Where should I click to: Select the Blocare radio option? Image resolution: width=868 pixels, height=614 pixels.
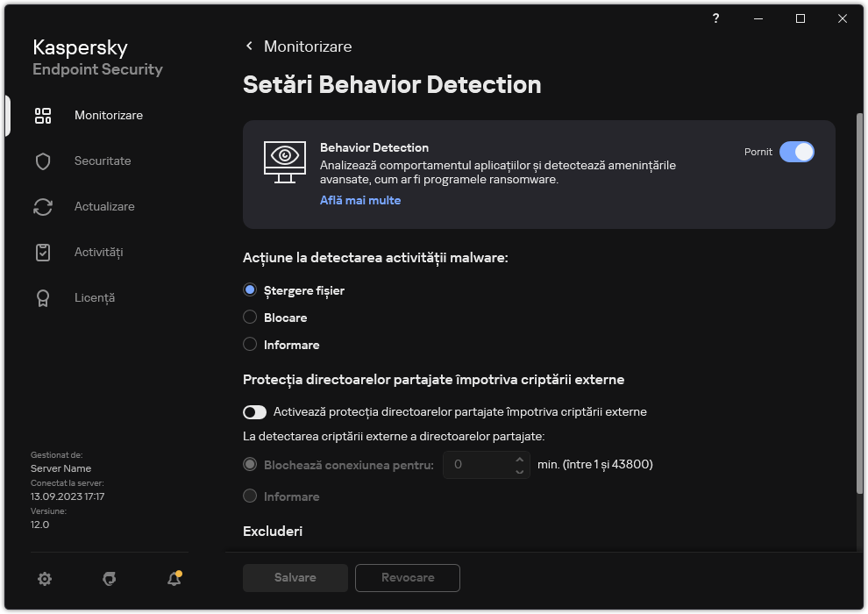[x=250, y=318]
